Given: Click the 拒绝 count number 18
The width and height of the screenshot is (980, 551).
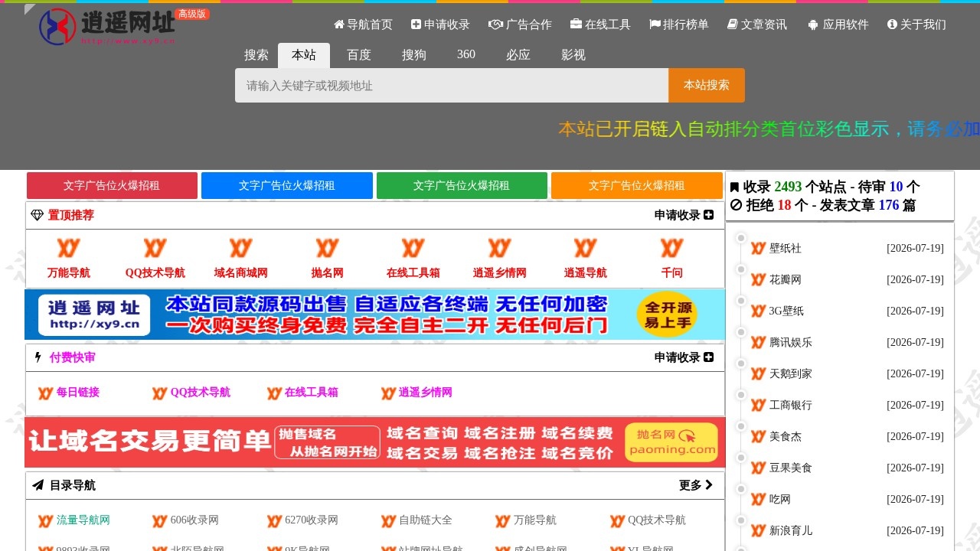Looking at the screenshot, I should coord(784,205).
